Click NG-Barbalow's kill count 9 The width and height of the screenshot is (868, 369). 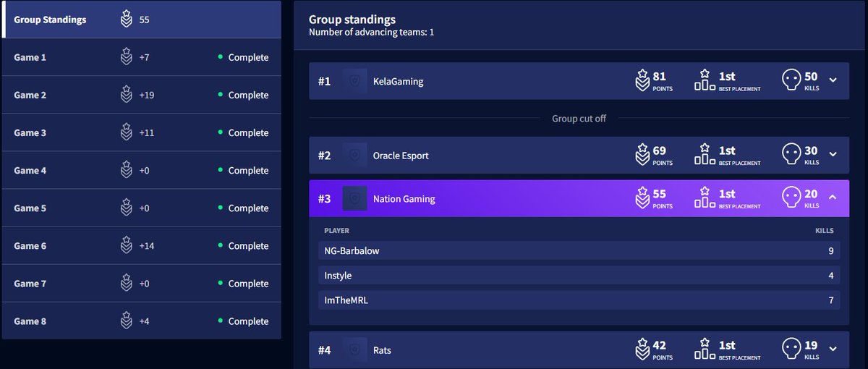pyautogui.click(x=831, y=251)
